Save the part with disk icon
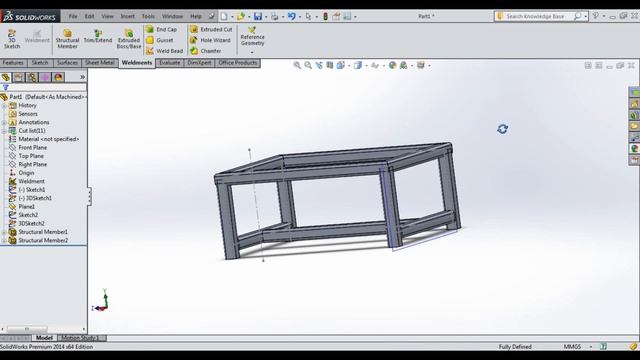Viewport: 640px width, 360px height. (258, 16)
